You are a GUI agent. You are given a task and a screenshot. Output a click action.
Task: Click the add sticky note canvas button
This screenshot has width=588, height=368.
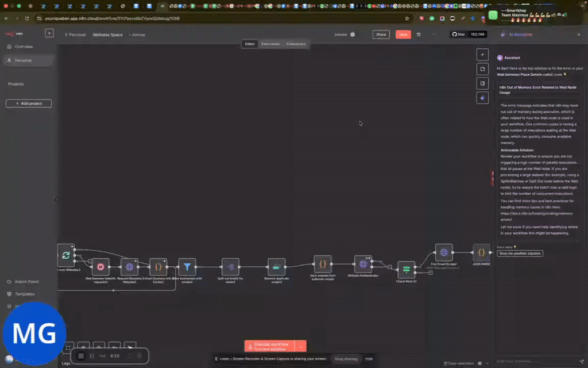[482, 69]
